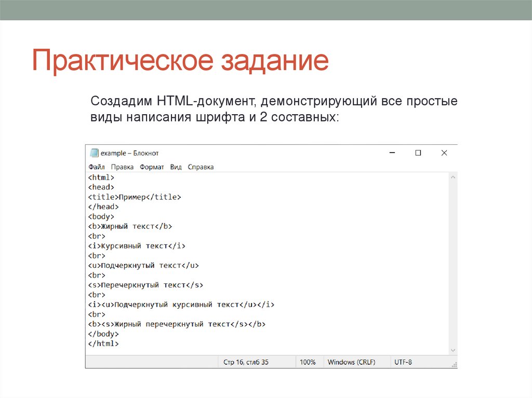
Task: Click the scrollbar down arrow
Action: [453, 350]
